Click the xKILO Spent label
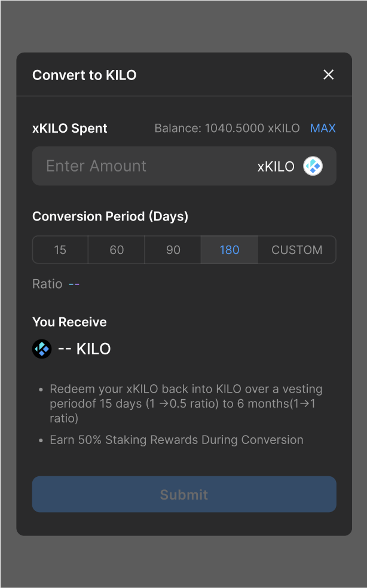367x588 pixels. tap(70, 128)
